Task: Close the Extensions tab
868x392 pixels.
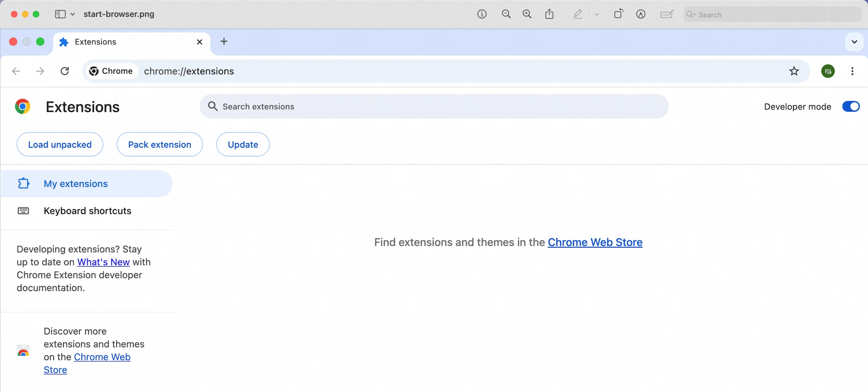Action: 200,42
